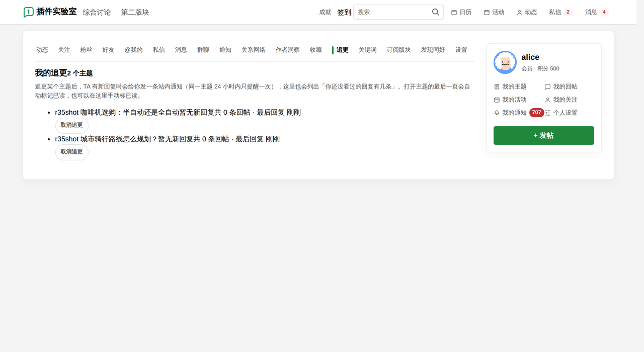Switch to the 好友 tab
Screen dimensions: 644x352
(x=108, y=50)
